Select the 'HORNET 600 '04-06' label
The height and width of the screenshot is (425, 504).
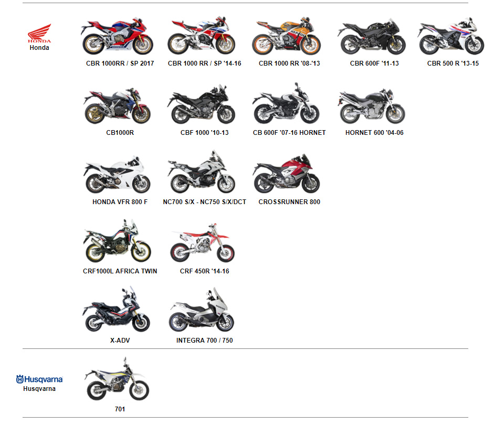[x=374, y=132]
